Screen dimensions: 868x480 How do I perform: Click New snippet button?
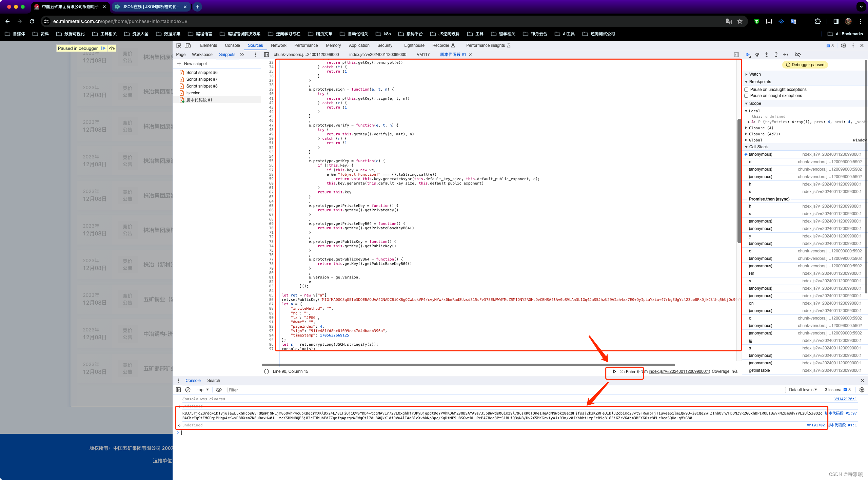192,64
